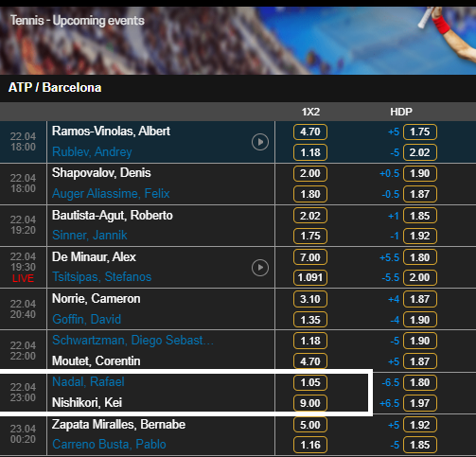Click the HDP column header
Image resolution: width=476 pixels, height=457 pixels.
pyautogui.click(x=401, y=112)
